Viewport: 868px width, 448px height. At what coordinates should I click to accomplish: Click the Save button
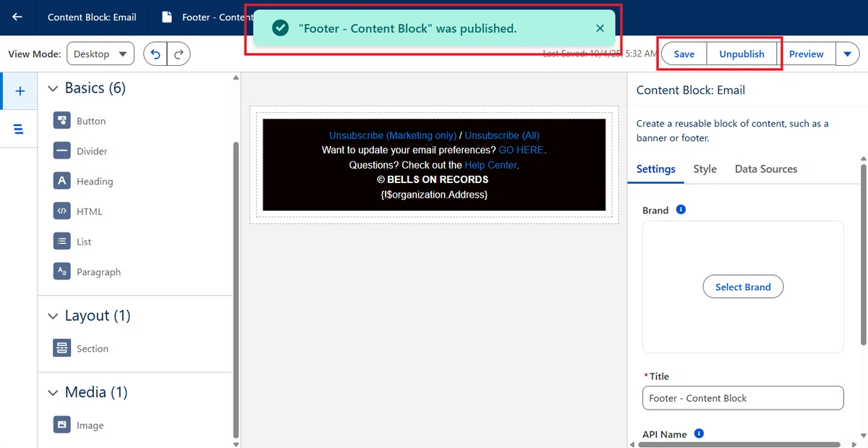point(684,54)
